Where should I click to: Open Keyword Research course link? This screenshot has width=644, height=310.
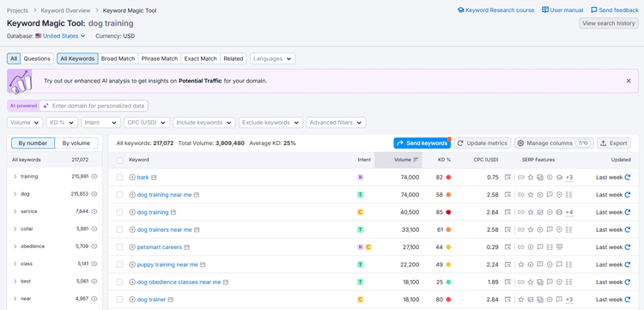[x=495, y=10]
